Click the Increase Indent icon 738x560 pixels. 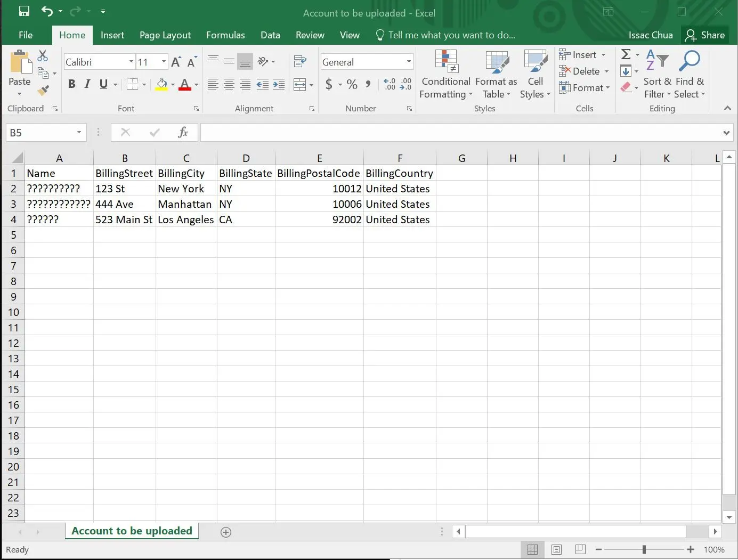[x=279, y=84]
